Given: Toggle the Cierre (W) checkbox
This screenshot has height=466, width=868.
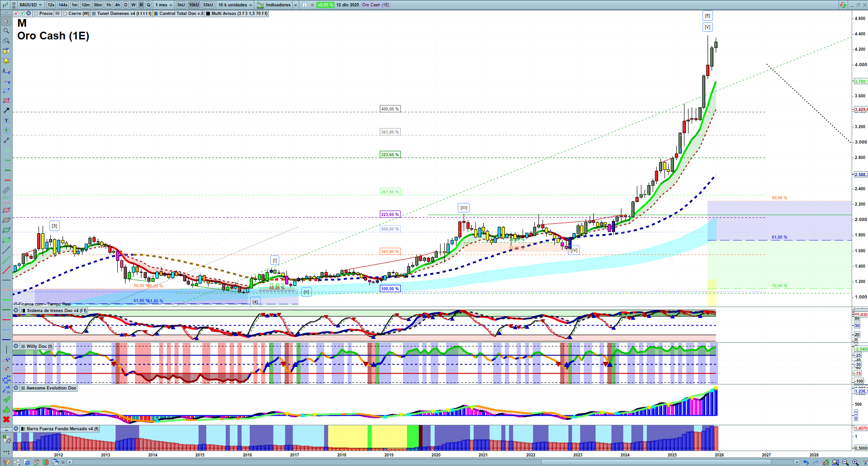Looking at the screenshot, I should (65, 14).
